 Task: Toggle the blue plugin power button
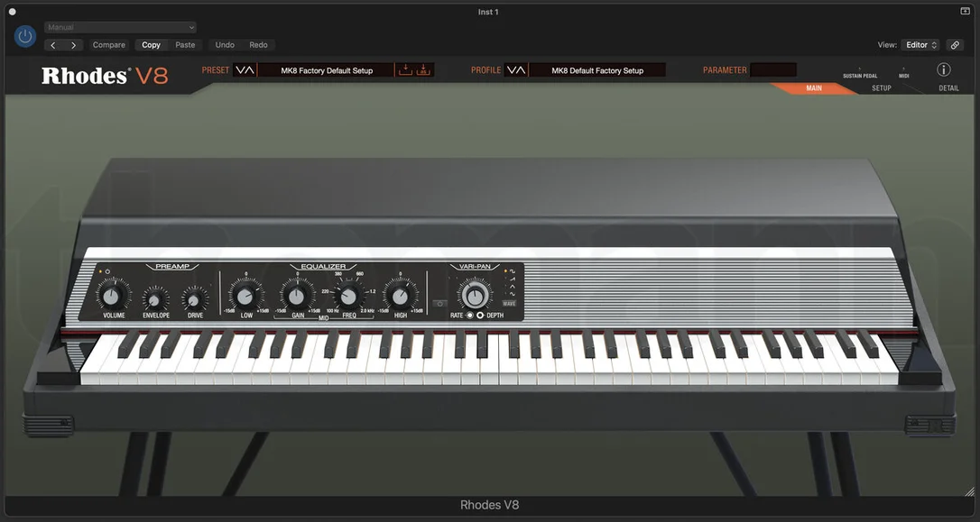[x=25, y=36]
